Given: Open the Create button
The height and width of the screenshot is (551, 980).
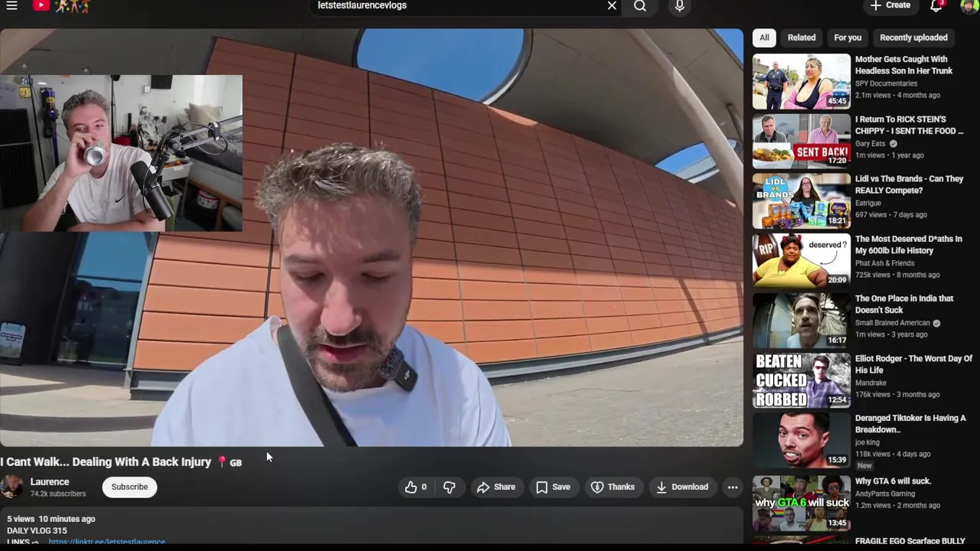Looking at the screenshot, I should tap(890, 5).
